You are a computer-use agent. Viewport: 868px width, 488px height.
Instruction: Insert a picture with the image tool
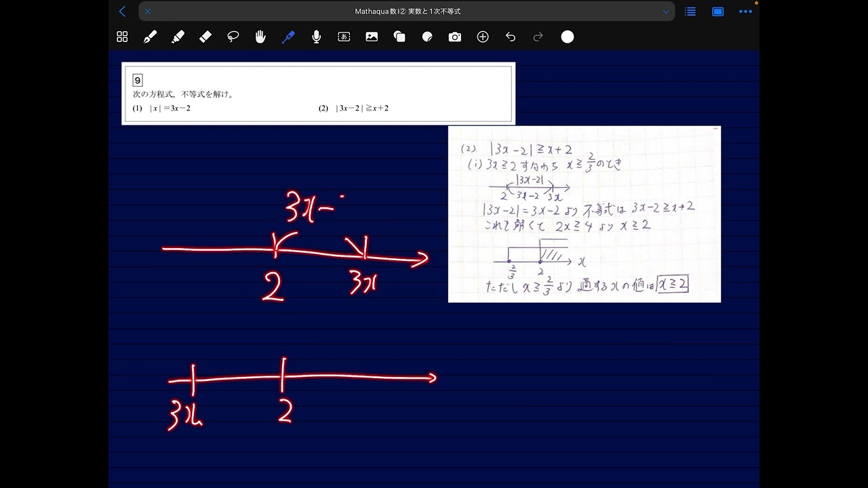[x=372, y=37]
